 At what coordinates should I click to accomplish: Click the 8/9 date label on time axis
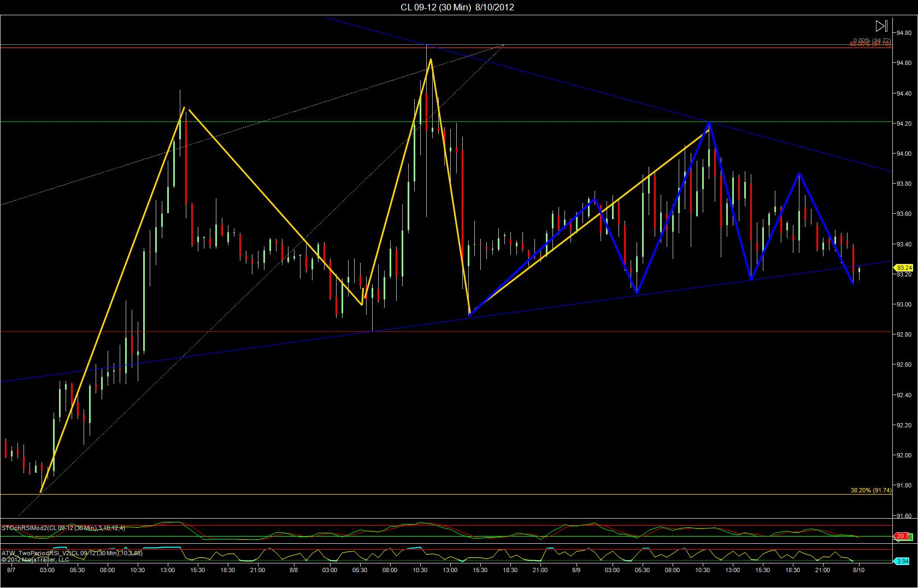pyautogui.click(x=576, y=571)
